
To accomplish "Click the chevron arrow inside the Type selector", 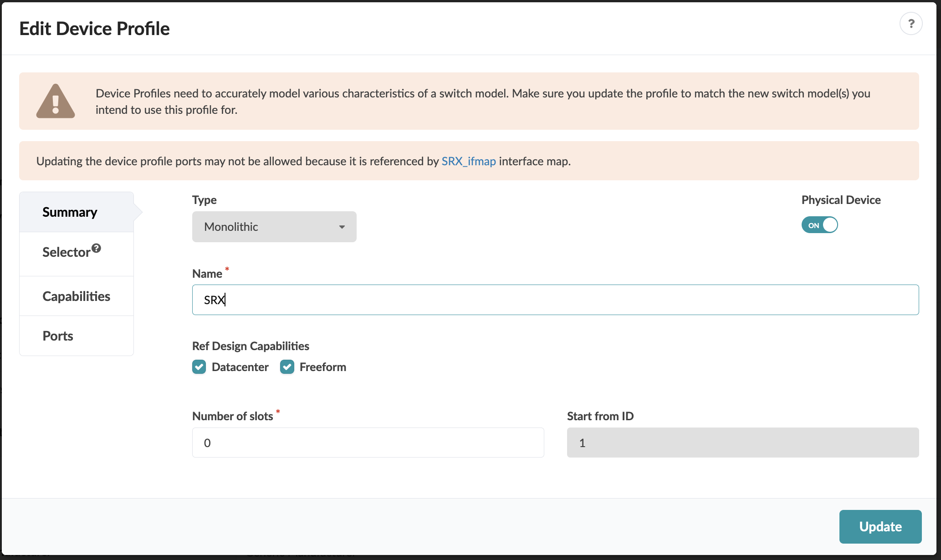I will click(342, 226).
